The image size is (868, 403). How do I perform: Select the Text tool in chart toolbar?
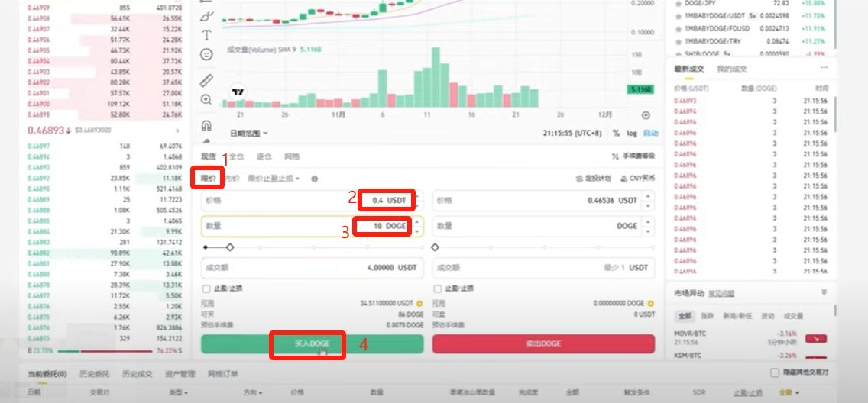click(x=206, y=36)
